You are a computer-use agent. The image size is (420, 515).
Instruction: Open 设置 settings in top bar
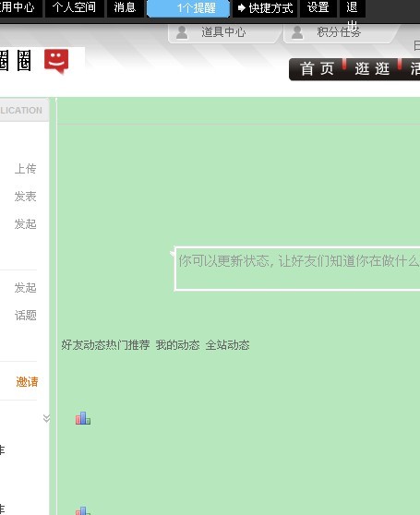pos(318,7)
